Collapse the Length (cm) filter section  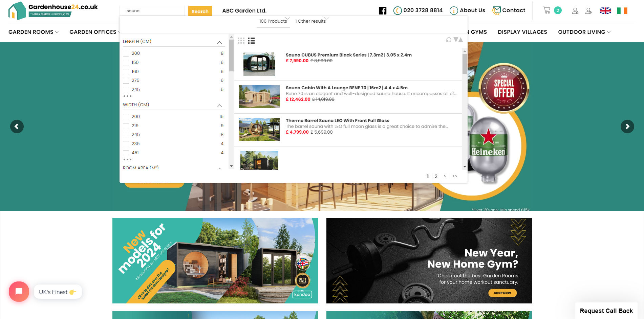pos(219,42)
